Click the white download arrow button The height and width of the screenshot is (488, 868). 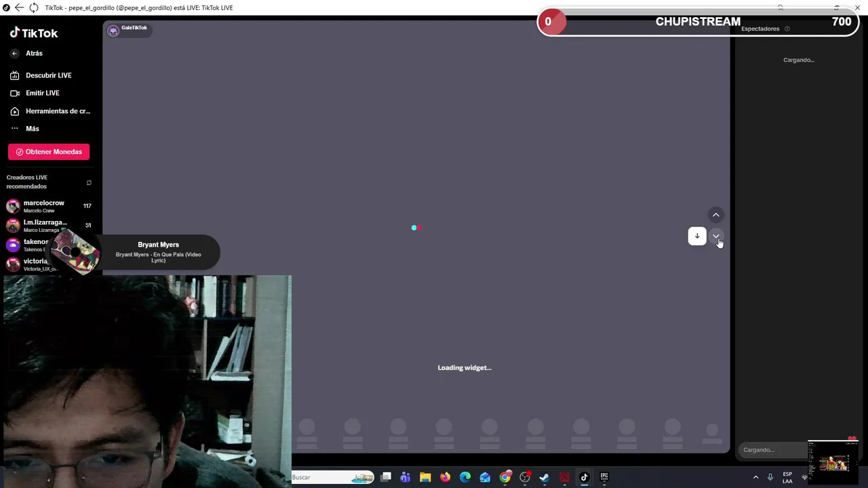point(697,236)
